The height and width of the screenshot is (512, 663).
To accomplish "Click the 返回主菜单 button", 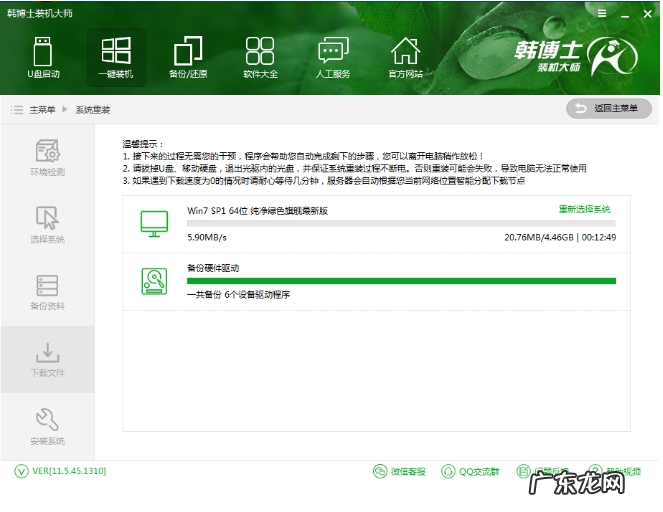I will pyautogui.click(x=608, y=109).
